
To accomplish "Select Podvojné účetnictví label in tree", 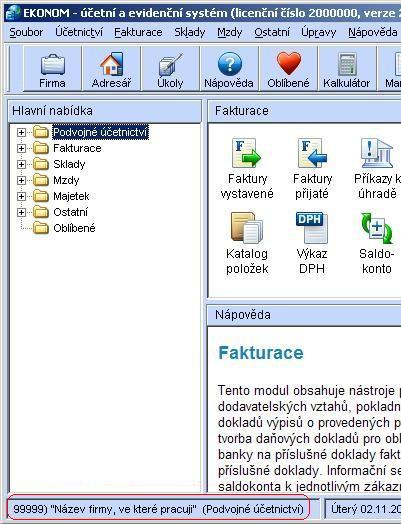I will tap(100, 132).
